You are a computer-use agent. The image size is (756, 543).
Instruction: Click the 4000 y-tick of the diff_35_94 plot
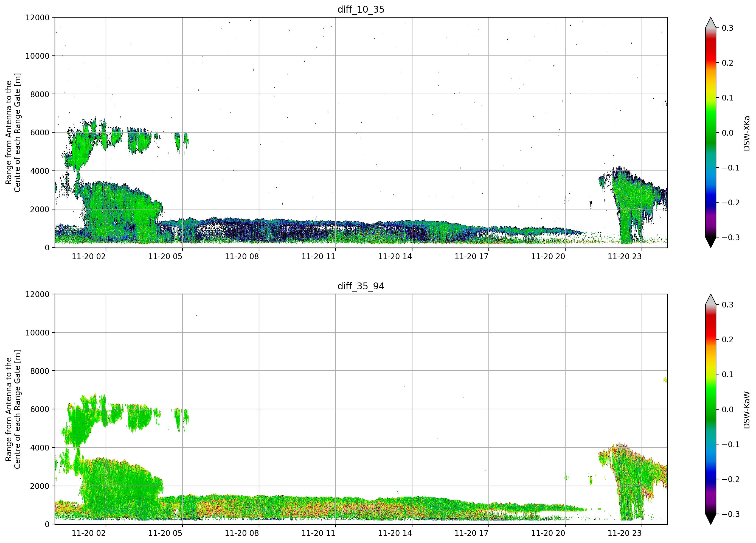[x=40, y=448]
